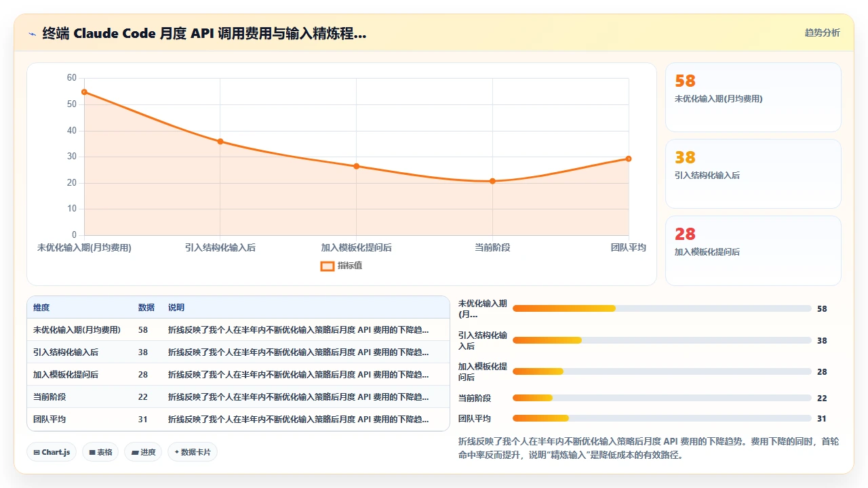Click the x-axis label 加入模板化提问后
The height and width of the screenshot is (488, 868).
click(x=357, y=248)
